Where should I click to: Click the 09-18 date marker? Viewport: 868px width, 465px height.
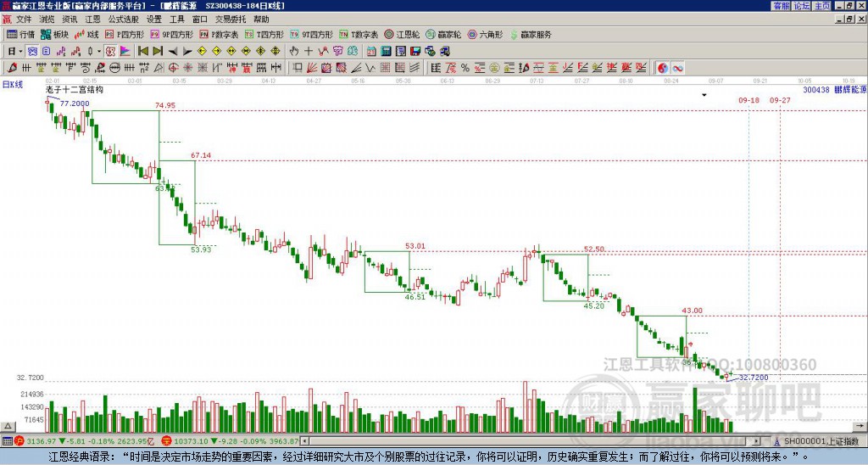749,100
